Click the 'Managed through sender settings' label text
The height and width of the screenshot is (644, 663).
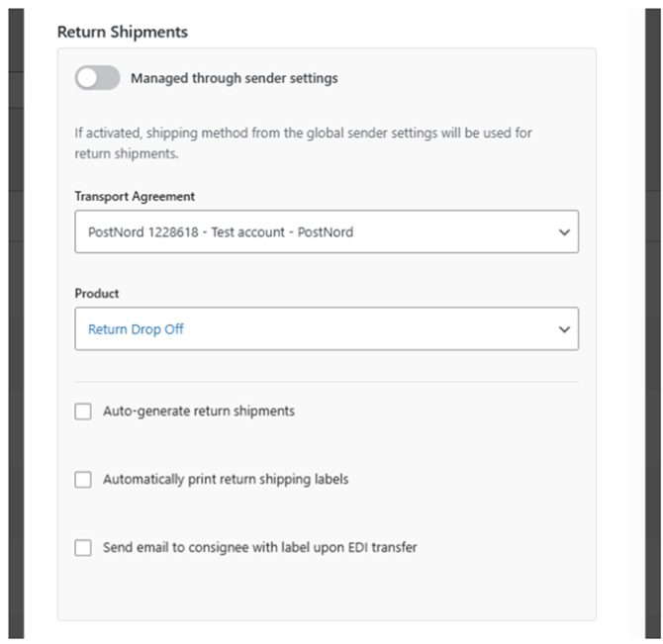pyautogui.click(x=234, y=78)
